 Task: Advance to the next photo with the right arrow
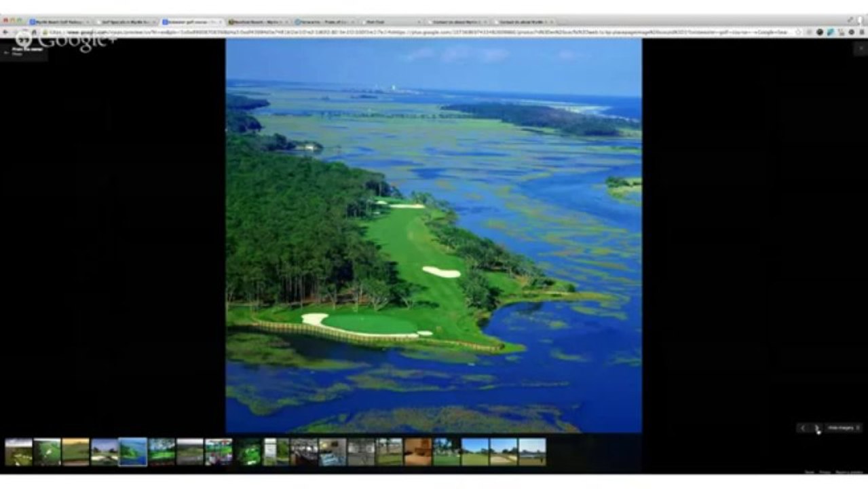(816, 428)
